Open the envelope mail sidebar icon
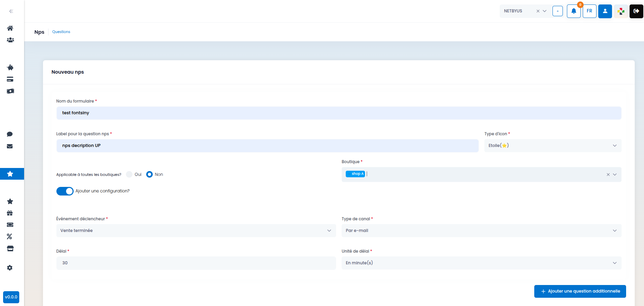Screen dimensions: 644x306 tap(10, 146)
